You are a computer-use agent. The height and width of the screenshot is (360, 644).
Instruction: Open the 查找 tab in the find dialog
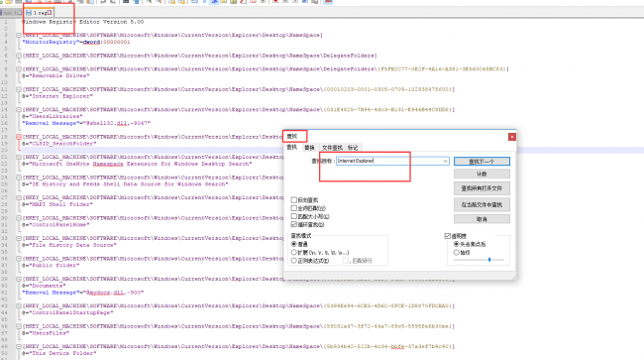(291, 148)
